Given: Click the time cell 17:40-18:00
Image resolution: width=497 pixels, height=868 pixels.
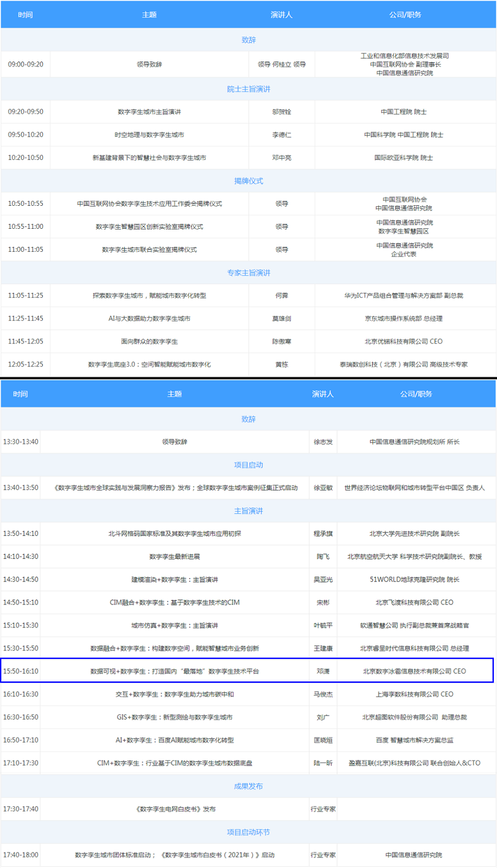Looking at the screenshot, I should pyautogui.click(x=21, y=855).
